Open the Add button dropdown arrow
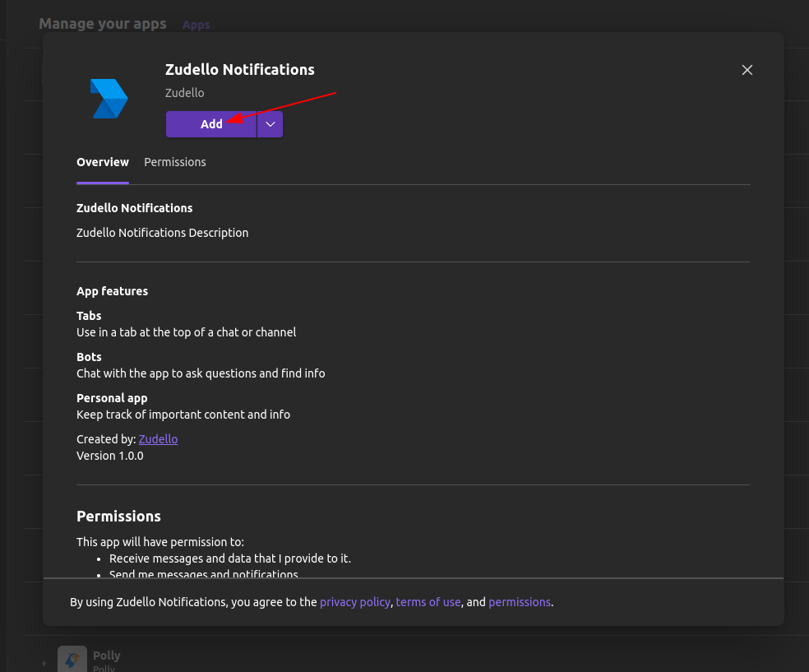 pyautogui.click(x=270, y=124)
